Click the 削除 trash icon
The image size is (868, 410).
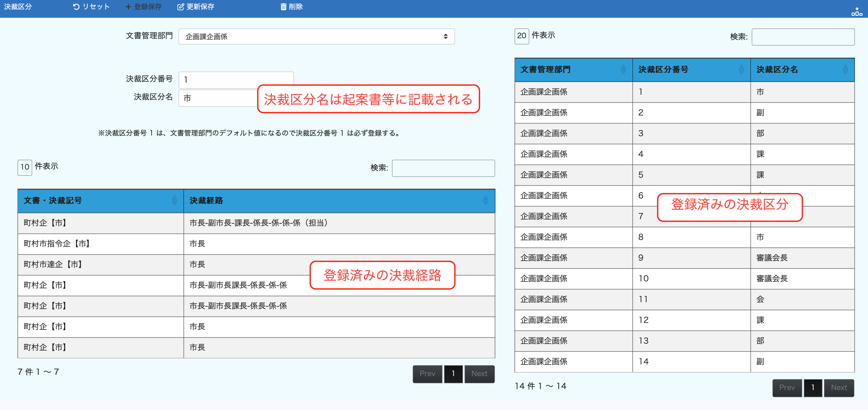pos(283,7)
